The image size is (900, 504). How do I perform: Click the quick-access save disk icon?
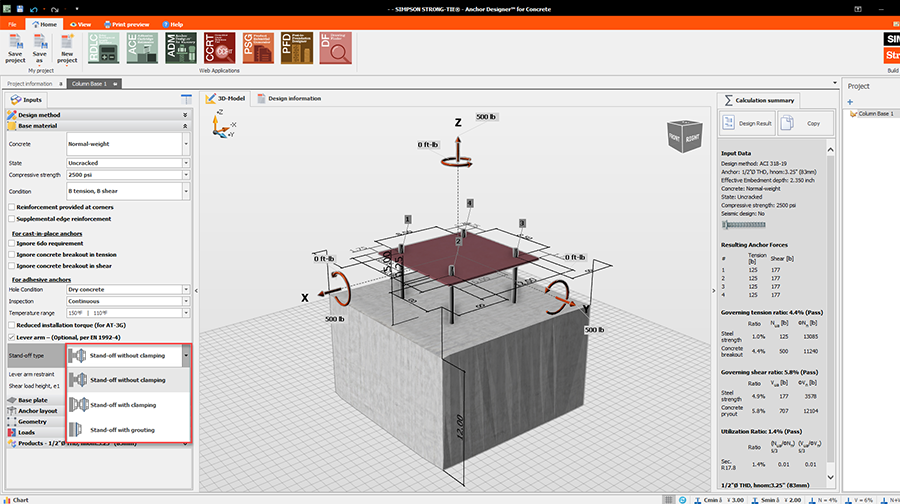pyautogui.click(x=20, y=9)
